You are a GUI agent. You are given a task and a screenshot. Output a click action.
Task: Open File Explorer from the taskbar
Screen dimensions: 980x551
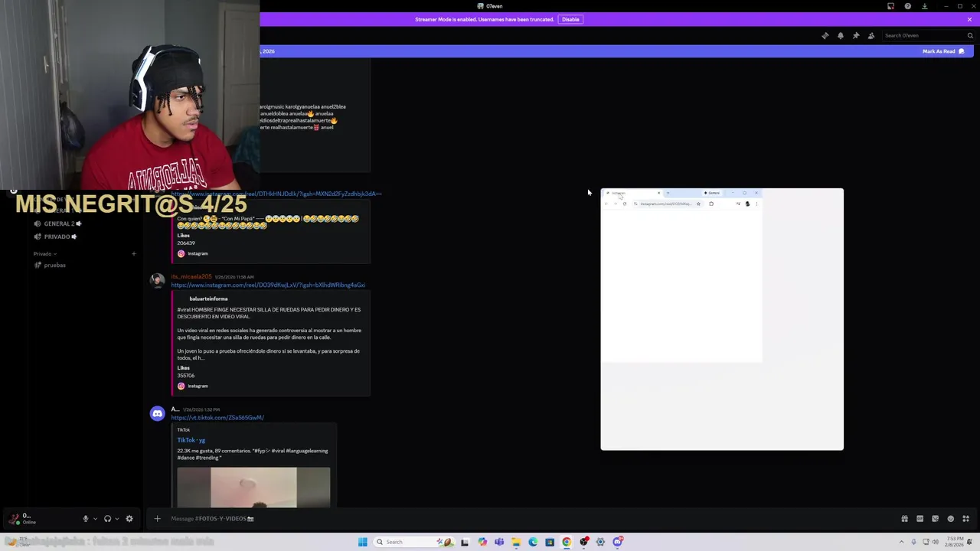pos(516,542)
